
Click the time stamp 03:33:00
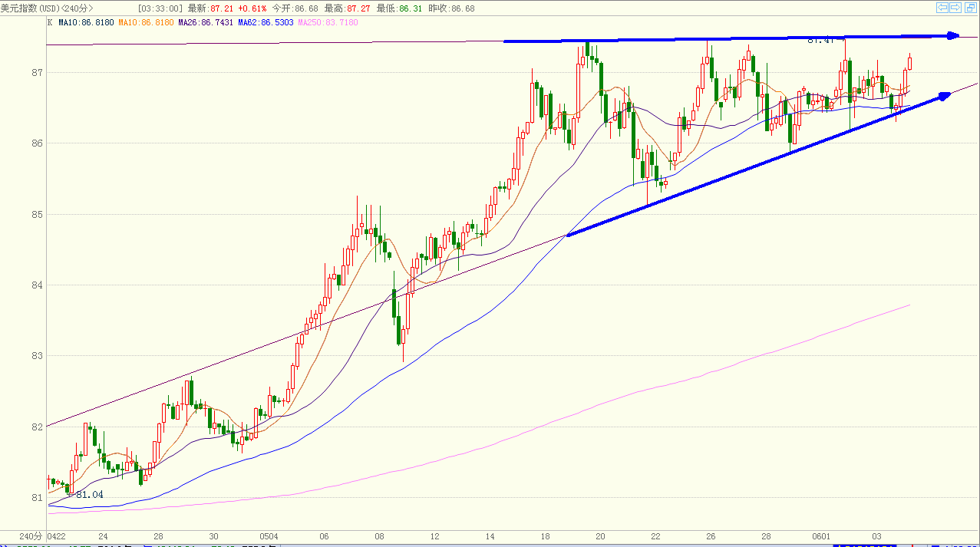pyautogui.click(x=160, y=8)
